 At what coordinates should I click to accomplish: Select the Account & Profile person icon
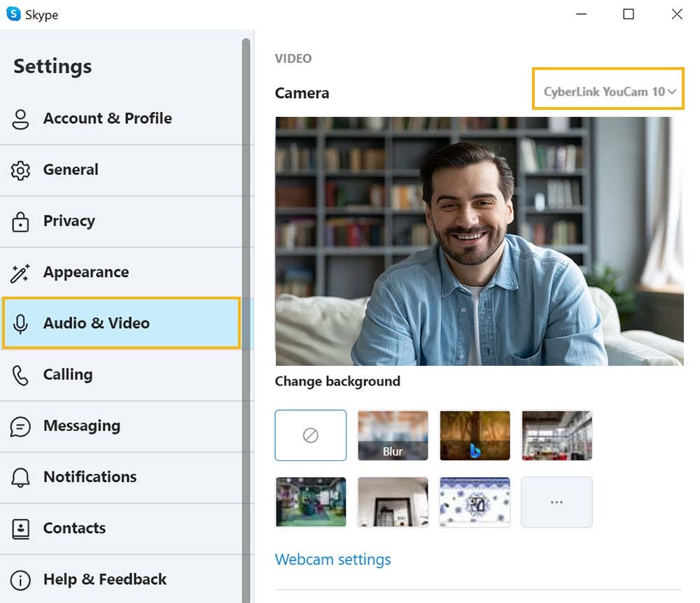pyautogui.click(x=20, y=119)
